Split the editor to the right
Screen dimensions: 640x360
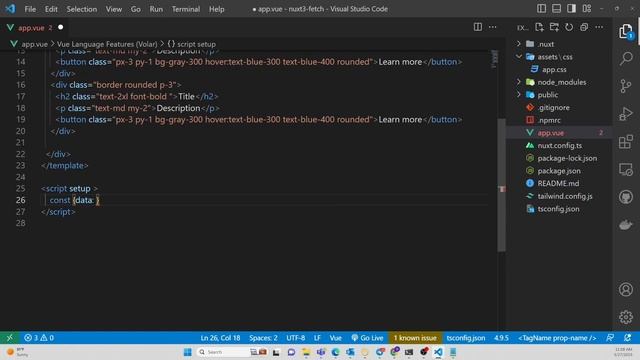[478, 27]
